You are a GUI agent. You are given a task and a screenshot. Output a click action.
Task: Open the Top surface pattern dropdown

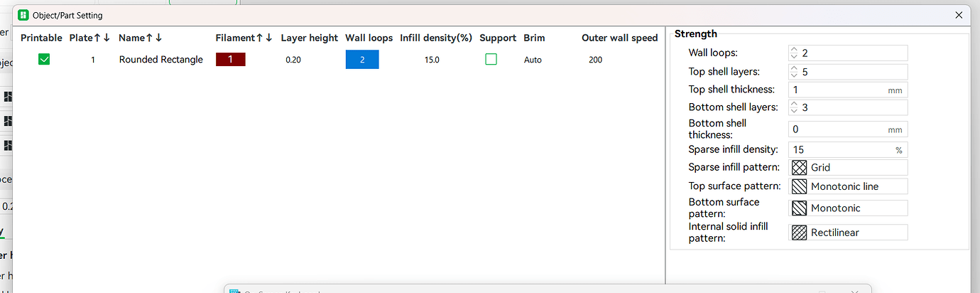click(848, 186)
